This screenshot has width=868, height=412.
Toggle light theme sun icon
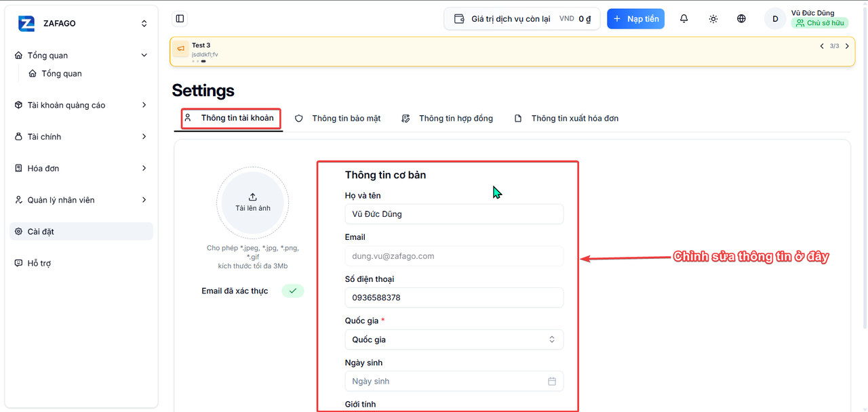tap(713, 19)
